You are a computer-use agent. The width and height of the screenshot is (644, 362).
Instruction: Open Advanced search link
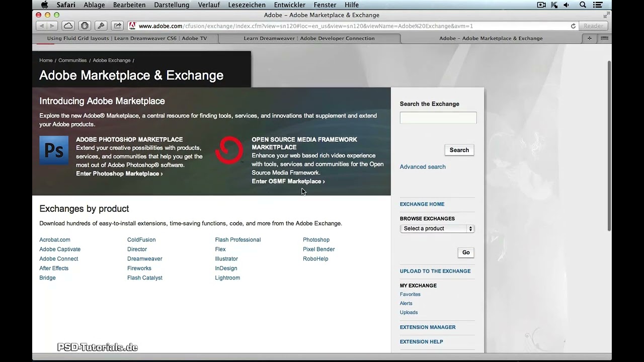(423, 167)
